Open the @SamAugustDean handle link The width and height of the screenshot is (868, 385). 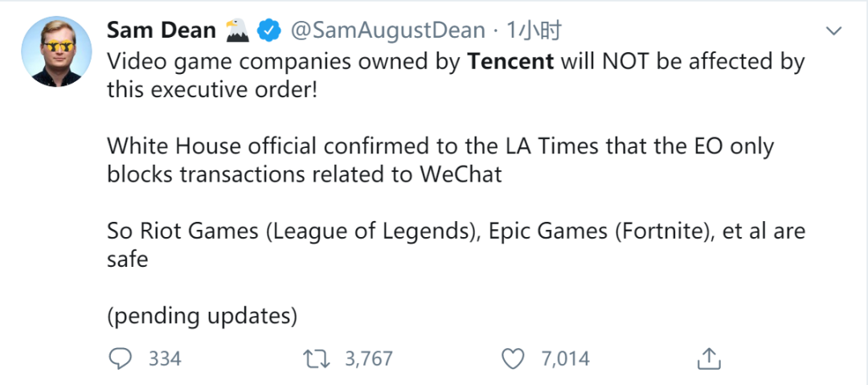(387, 31)
